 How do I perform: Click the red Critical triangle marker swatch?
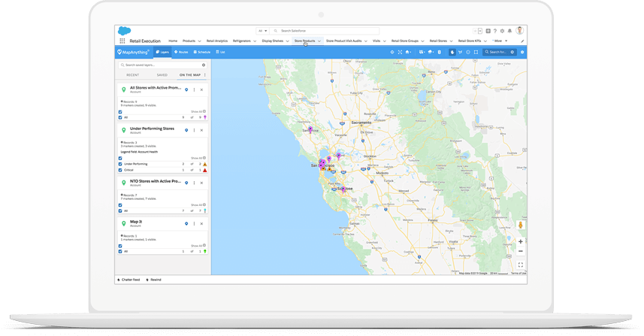click(205, 170)
